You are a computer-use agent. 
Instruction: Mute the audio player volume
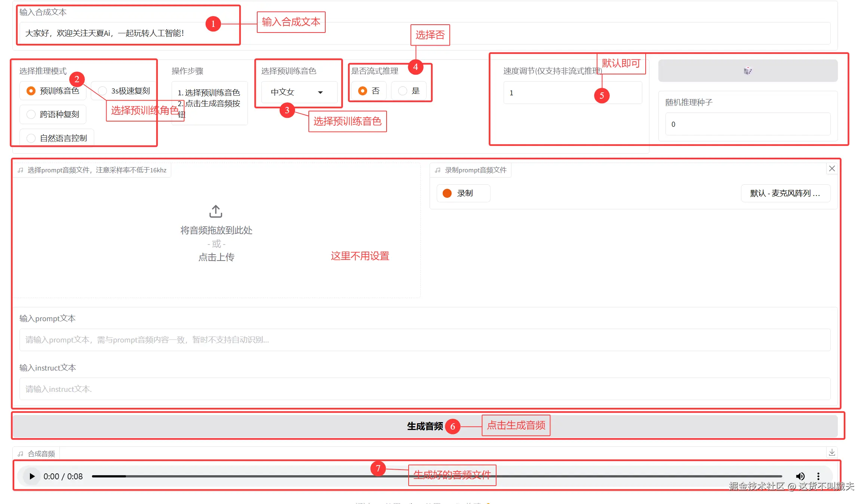(x=800, y=476)
